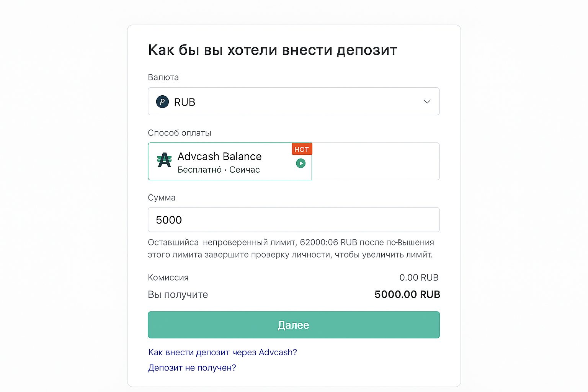Click the green play circle icon
Image resolution: width=588 pixels, height=392 pixels.
301,163
